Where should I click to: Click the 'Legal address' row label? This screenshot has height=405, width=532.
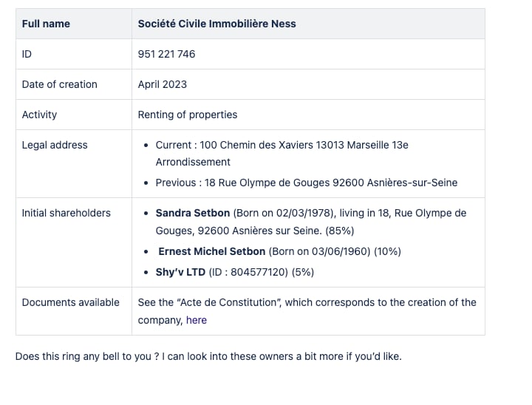55,145
